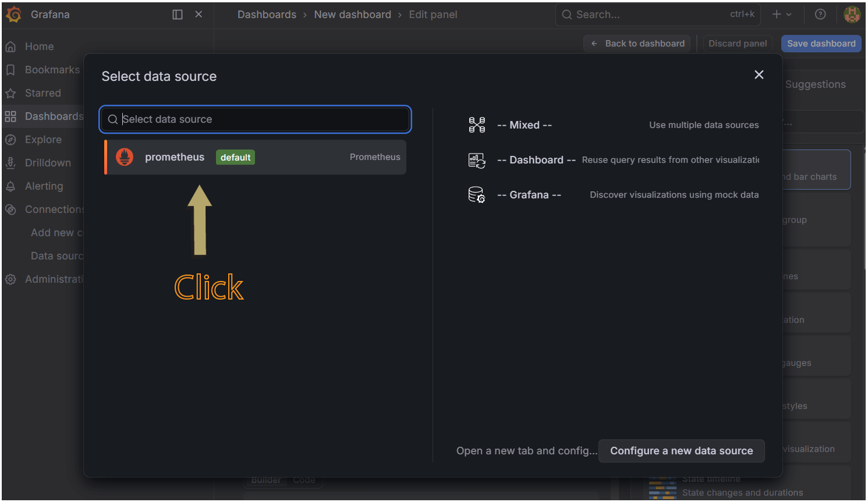Choose the -- Dashboard -- data source
868x502 pixels.
pyautogui.click(x=536, y=159)
